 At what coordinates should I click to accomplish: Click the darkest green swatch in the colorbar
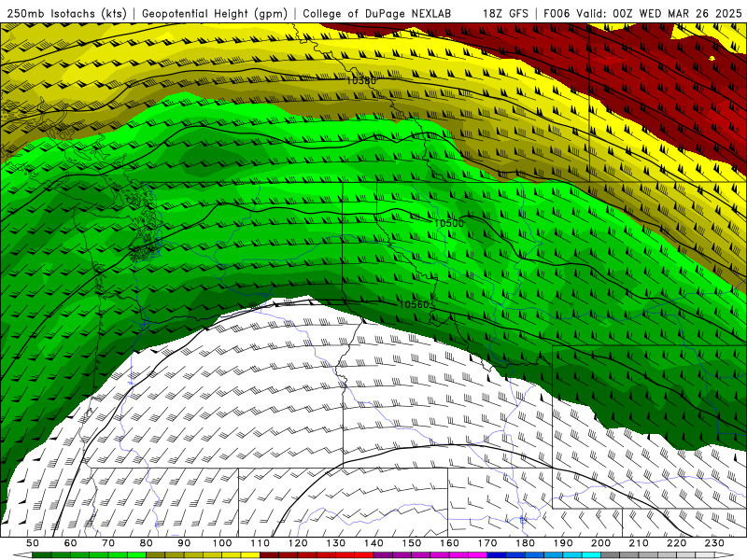tap(41, 555)
